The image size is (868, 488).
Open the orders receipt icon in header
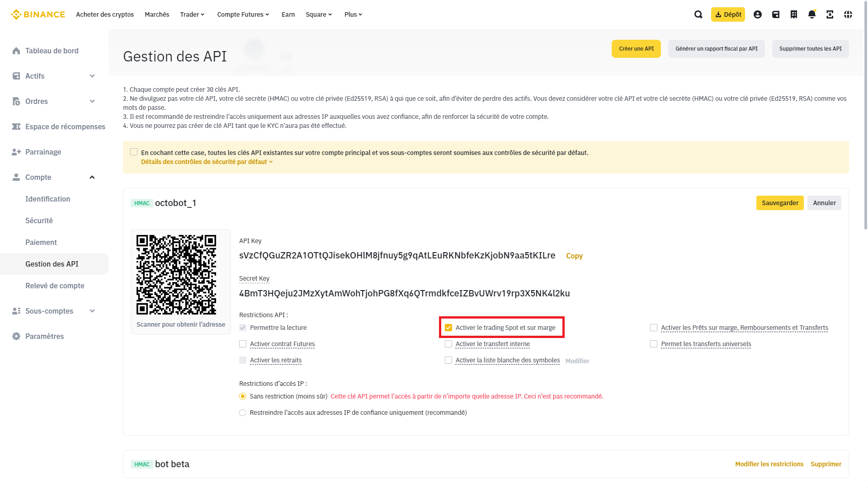[794, 14]
